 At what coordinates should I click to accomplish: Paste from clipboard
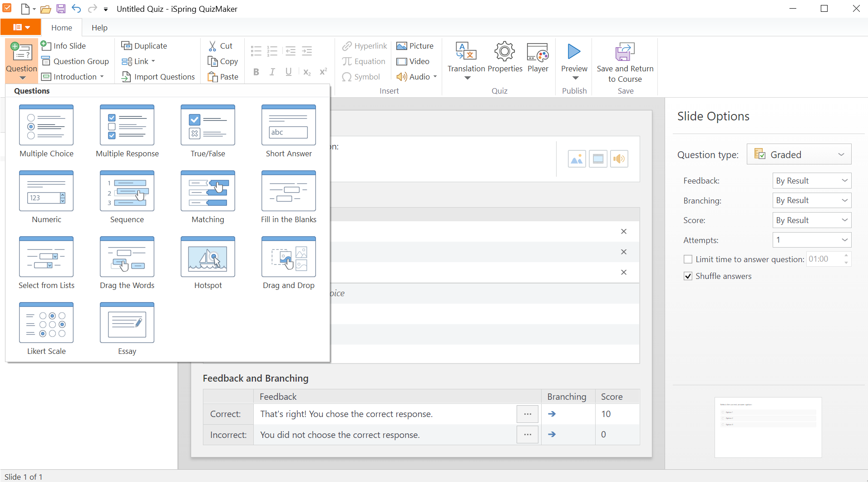(x=223, y=77)
